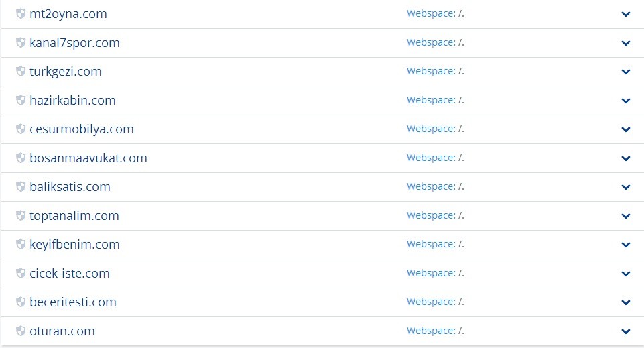Image resolution: width=644 pixels, height=348 pixels.
Task: Click the shield icon beside keyifbenim.com
Action: (x=21, y=244)
